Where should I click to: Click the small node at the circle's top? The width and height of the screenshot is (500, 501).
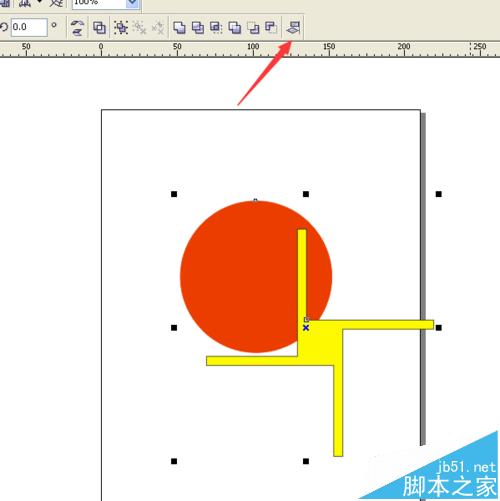[255, 200]
